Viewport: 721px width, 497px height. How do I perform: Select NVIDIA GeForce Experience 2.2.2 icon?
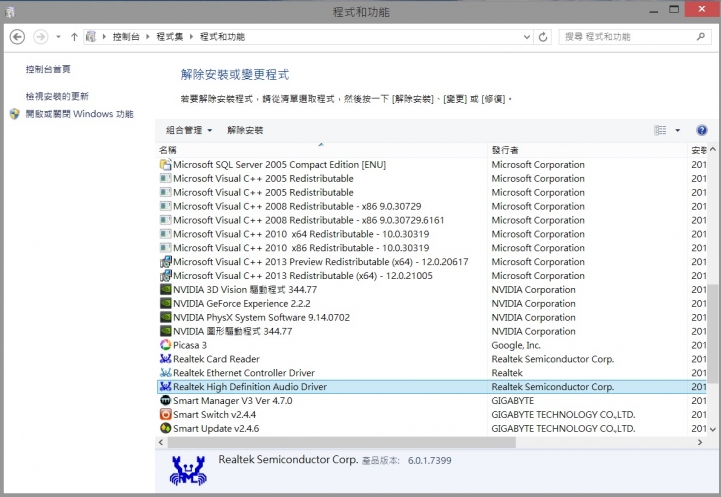(x=166, y=303)
